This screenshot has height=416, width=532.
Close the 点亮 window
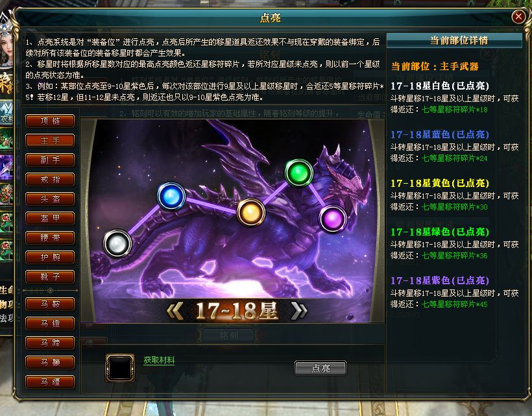pyautogui.click(x=518, y=16)
